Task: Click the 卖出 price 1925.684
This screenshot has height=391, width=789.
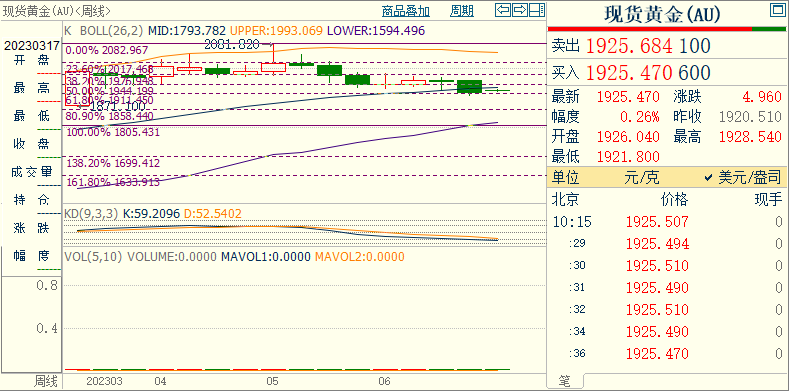Action: pos(629,46)
